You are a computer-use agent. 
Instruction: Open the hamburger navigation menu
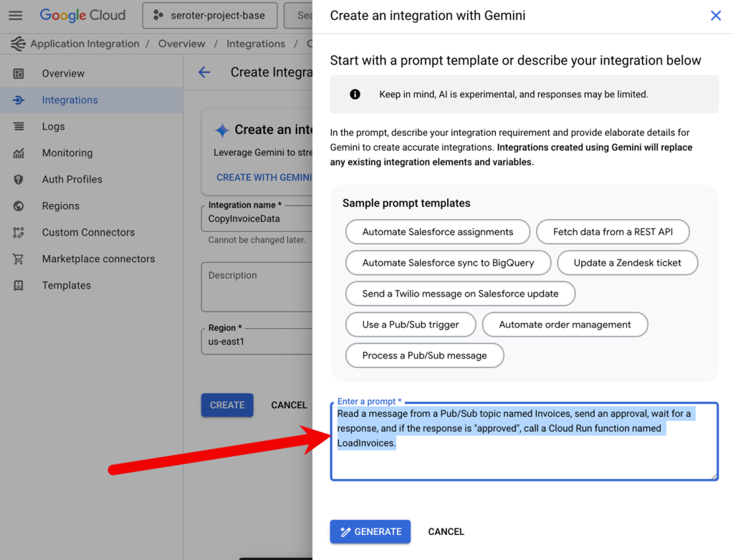pos(15,15)
